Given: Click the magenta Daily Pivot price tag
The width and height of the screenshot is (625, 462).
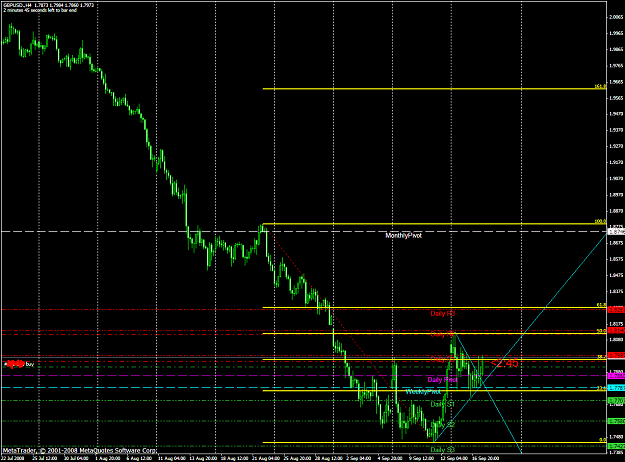Looking at the screenshot, I should coord(615,375).
